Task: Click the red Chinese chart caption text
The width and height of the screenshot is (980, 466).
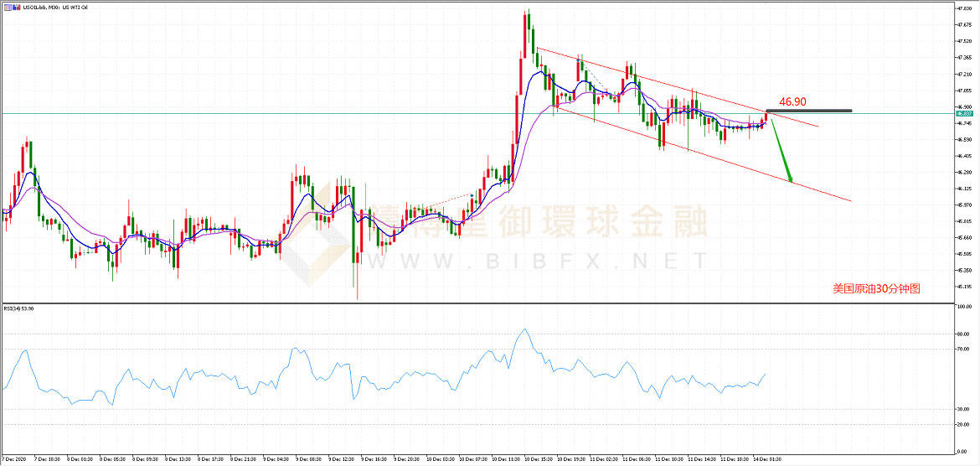Action: 876,288
